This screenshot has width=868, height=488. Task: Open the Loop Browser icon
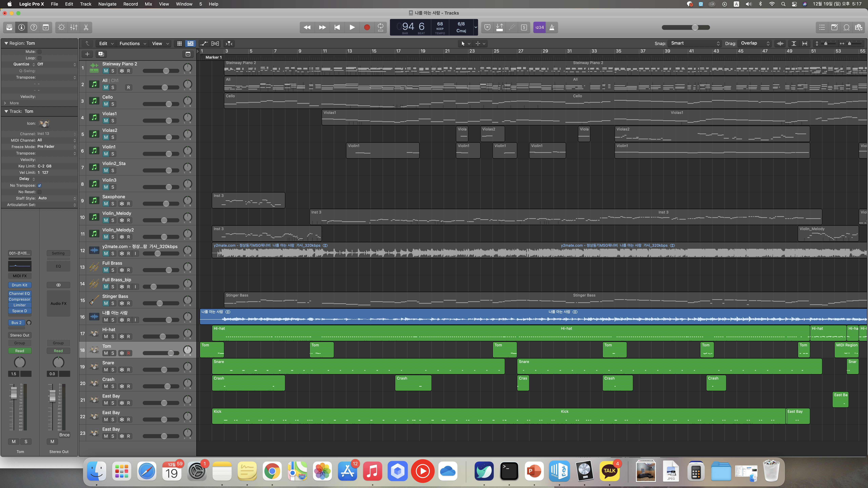click(x=846, y=27)
